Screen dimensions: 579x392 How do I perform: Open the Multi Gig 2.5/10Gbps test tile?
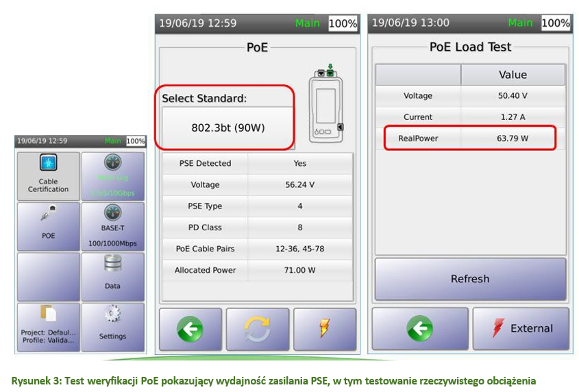click(x=112, y=176)
